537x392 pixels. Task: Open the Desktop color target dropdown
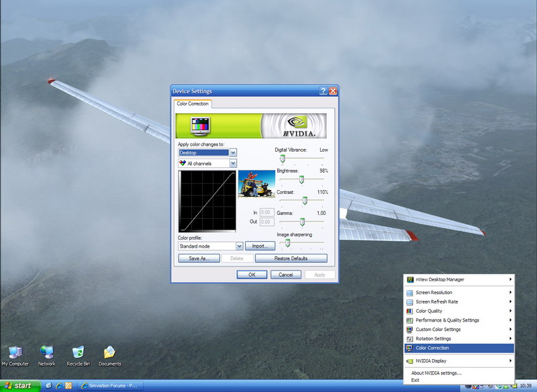(233, 153)
